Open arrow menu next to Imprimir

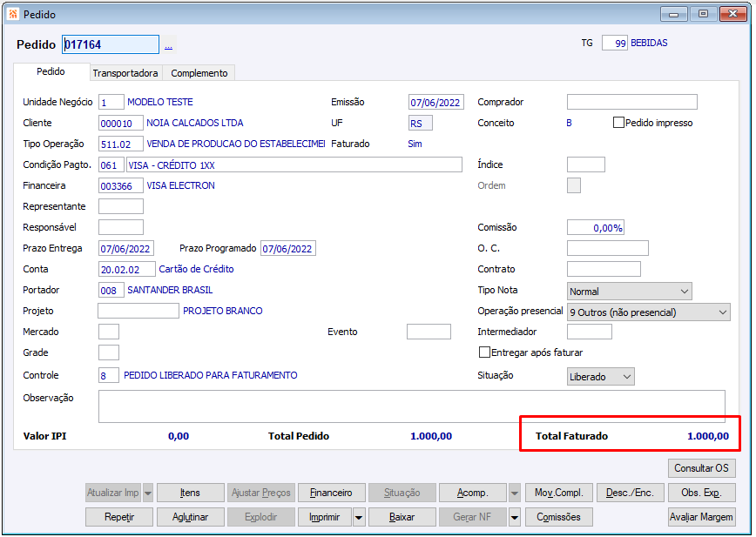pos(359,517)
